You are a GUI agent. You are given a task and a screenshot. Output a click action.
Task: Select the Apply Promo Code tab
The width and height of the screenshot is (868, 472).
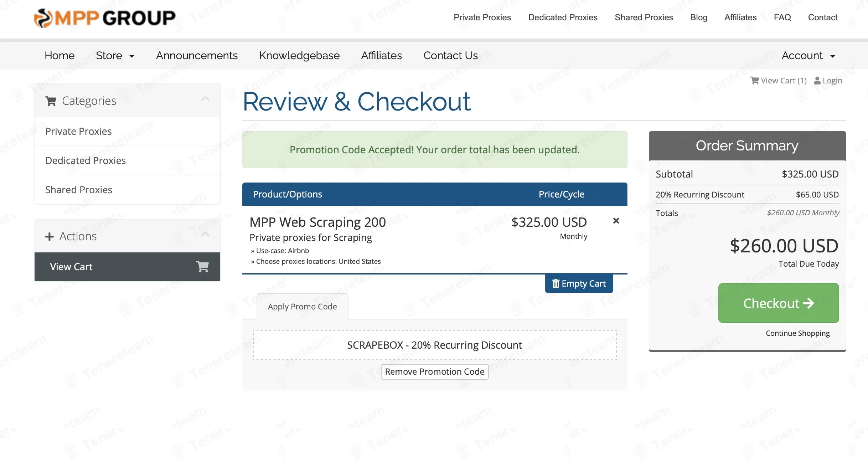(x=302, y=307)
